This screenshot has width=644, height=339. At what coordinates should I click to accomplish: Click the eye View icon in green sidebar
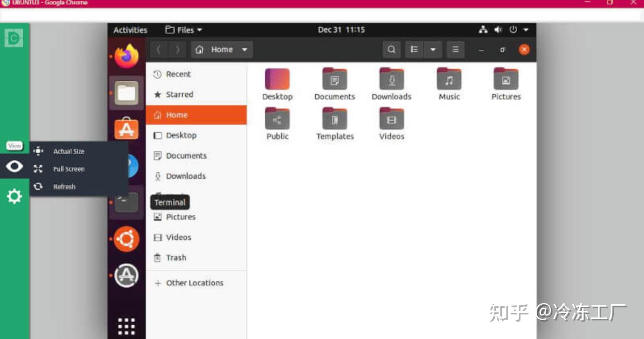(x=14, y=166)
